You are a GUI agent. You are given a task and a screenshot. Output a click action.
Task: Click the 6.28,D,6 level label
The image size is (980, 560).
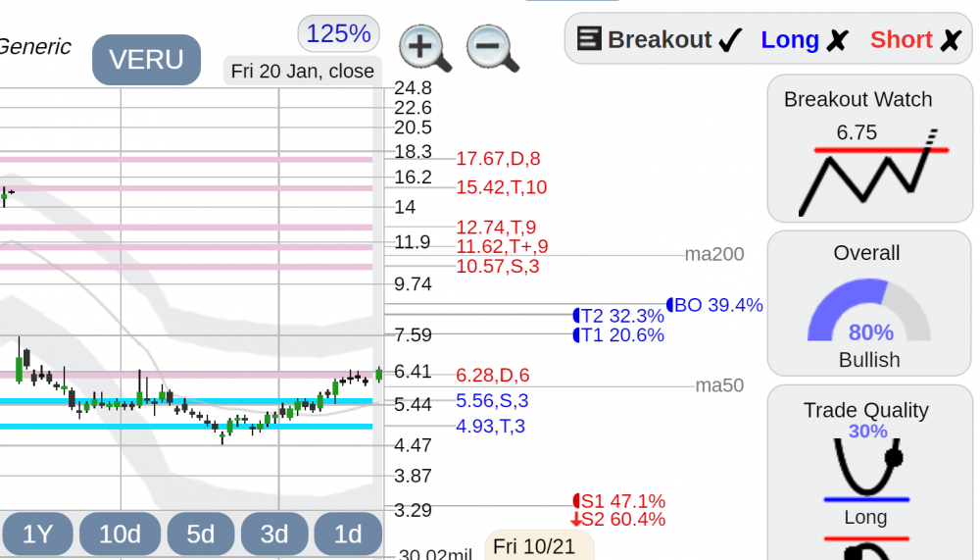click(493, 376)
